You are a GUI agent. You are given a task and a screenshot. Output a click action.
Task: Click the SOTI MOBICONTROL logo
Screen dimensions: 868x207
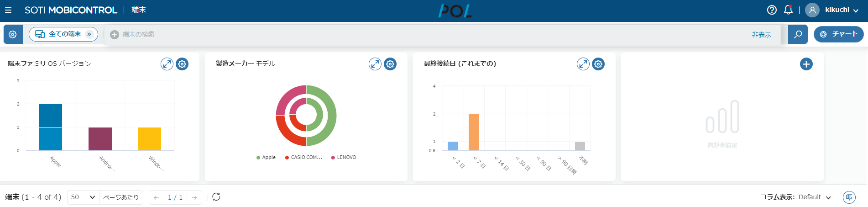(x=71, y=10)
